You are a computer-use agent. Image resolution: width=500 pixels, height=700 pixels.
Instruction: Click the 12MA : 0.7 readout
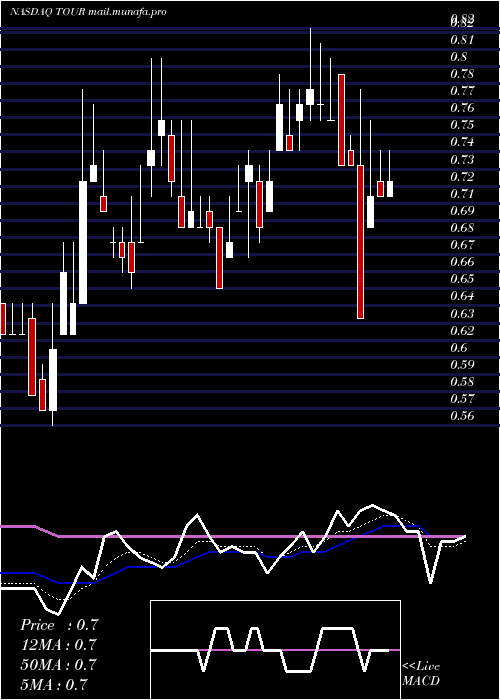point(59,645)
